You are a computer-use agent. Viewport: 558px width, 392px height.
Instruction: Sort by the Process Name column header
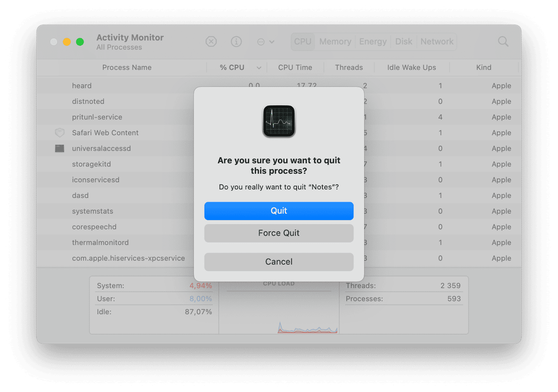pos(127,67)
